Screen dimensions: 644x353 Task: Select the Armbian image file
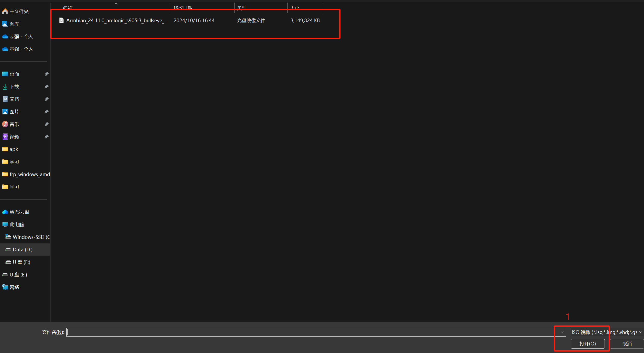click(116, 20)
